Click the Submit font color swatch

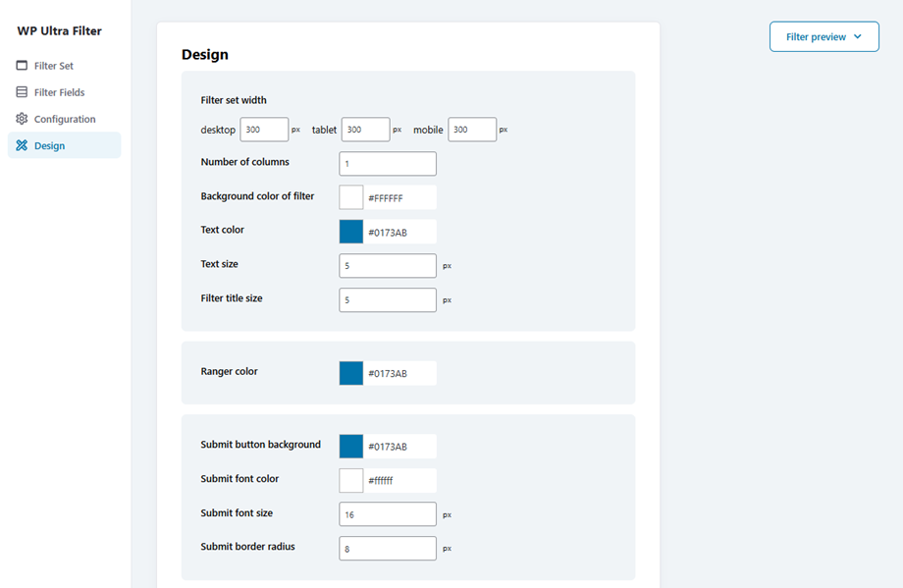point(351,481)
